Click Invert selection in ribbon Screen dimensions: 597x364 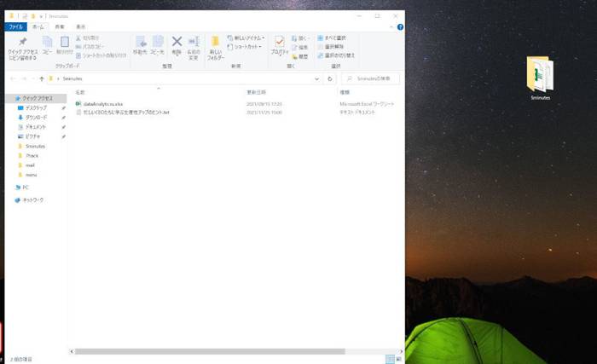click(336, 55)
